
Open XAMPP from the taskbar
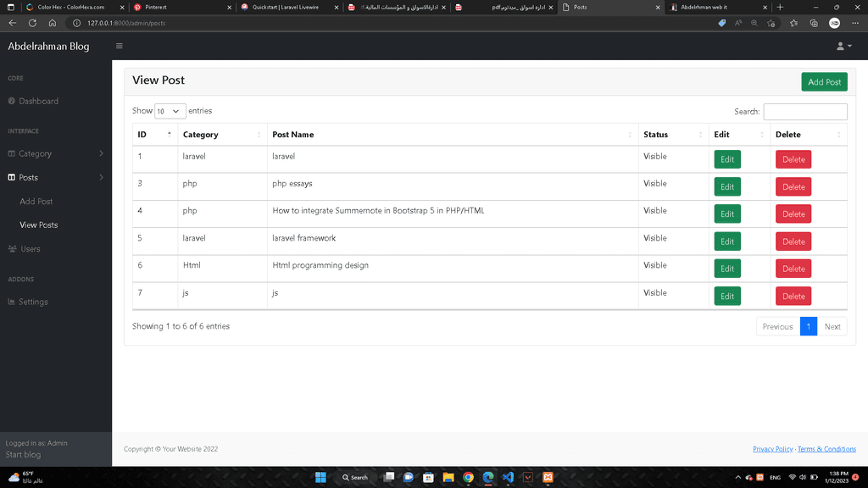click(548, 478)
